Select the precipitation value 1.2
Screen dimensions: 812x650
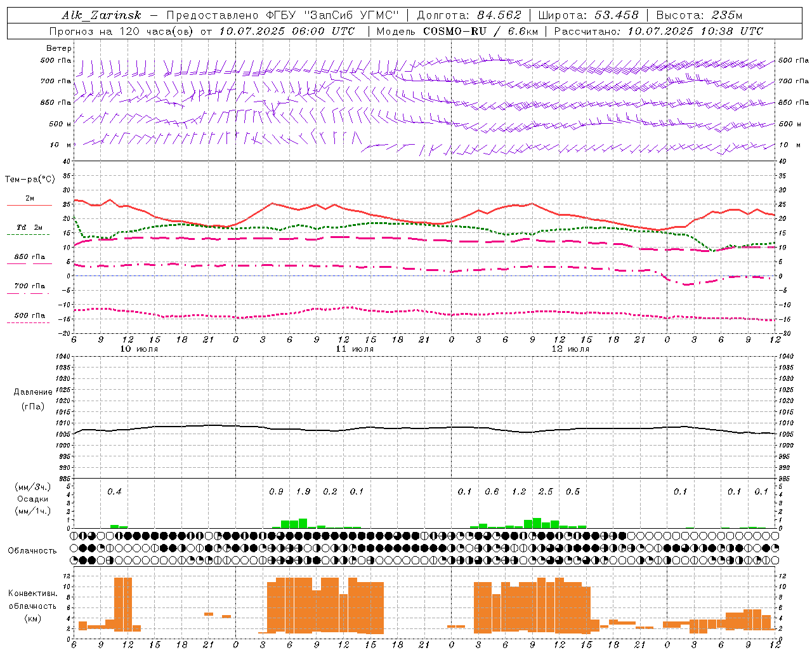[x=519, y=491]
